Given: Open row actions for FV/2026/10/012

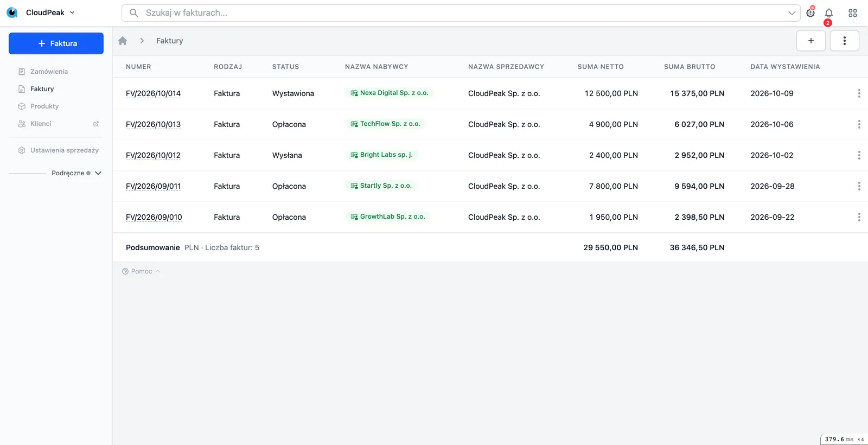Looking at the screenshot, I should pyautogui.click(x=859, y=155).
